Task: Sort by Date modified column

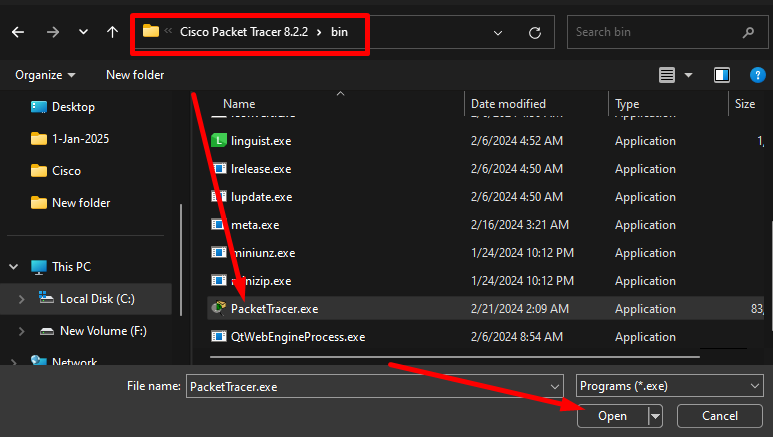Action: [x=508, y=104]
